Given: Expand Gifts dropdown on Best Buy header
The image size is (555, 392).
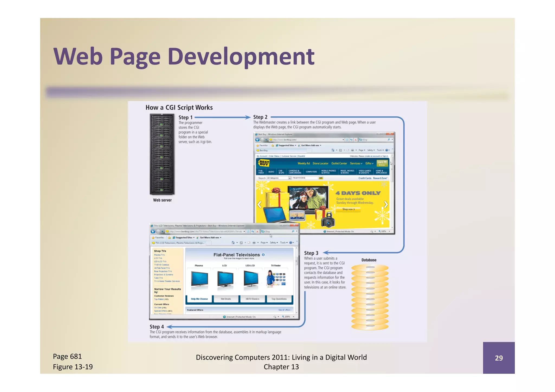Looking at the screenshot, I should pyautogui.click(x=369, y=163).
